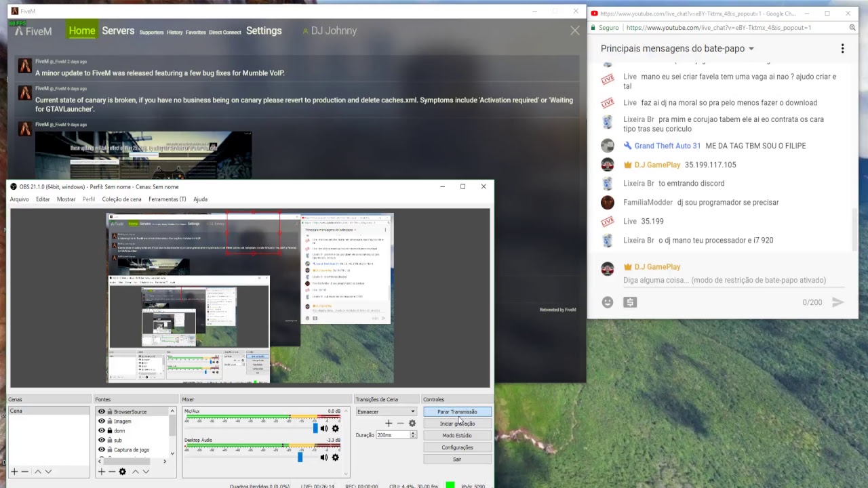Click the Seguro padlock site info icon
868x488 pixels.
coord(593,28)
